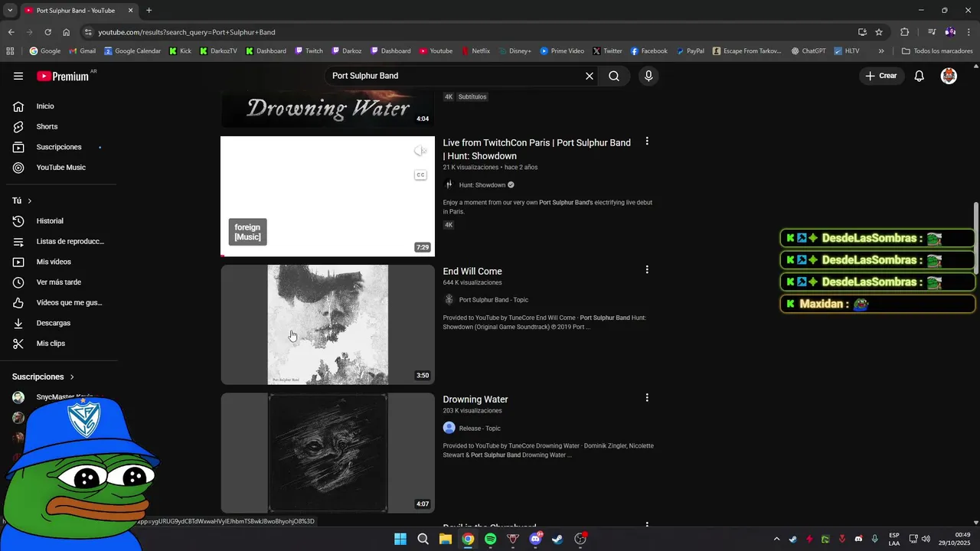Open Suscripciones in the sidebar
The height and width of the screenshot is (551, 980).
click(58, 147)
